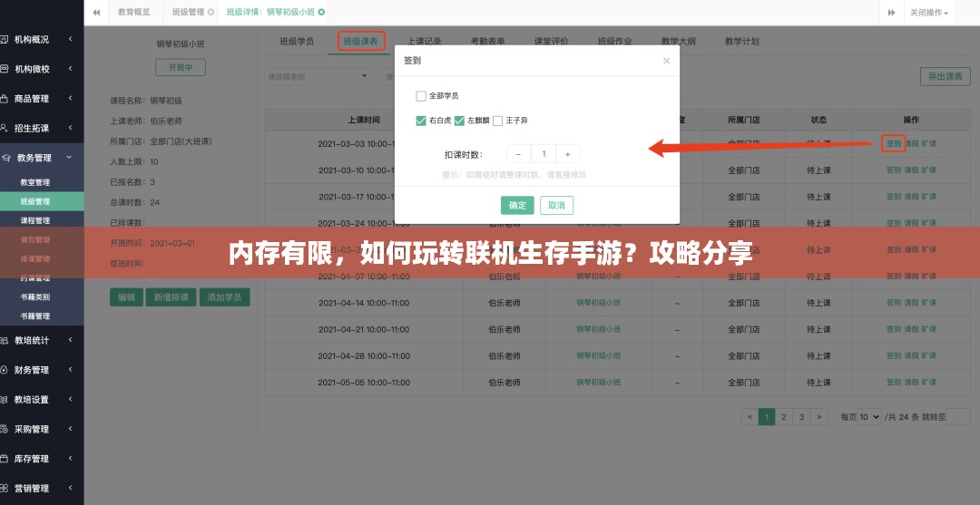
Task: Go to page 2
Action: point(784,418)
